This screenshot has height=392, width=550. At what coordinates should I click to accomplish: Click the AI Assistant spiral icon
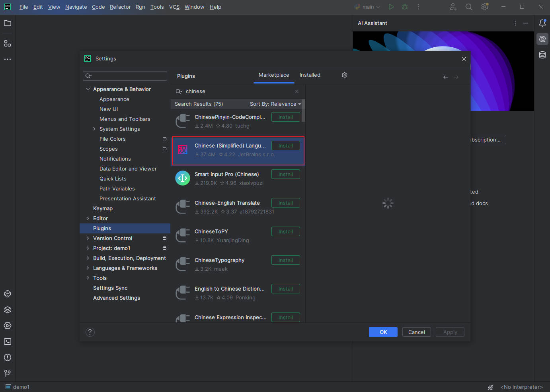tap(542, 39)
